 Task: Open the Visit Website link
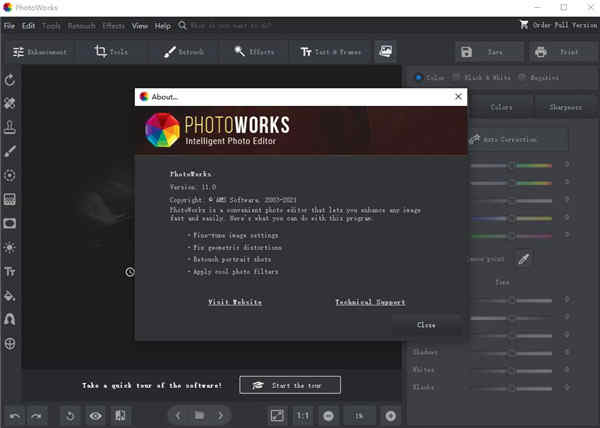[x=235, y=302]
